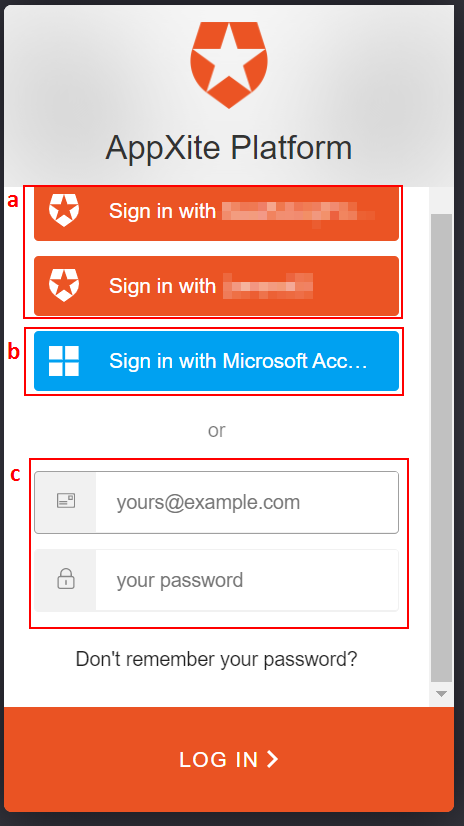Sign in with the shorter blurred provider name
464x826 pixels.
click(x=216, y=286)
